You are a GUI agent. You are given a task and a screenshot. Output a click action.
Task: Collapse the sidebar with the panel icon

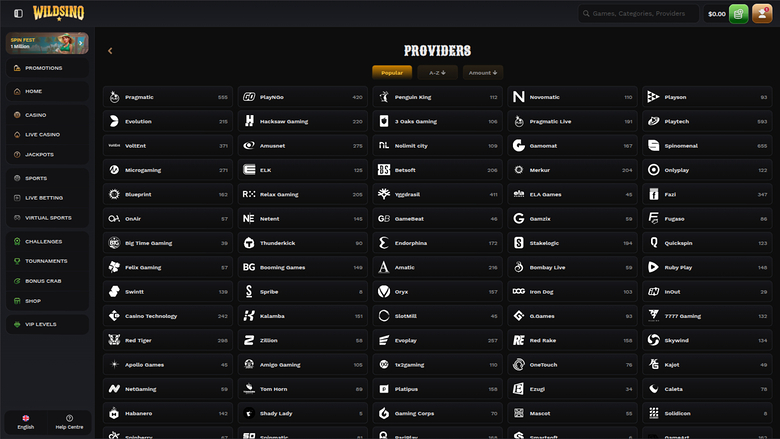tap(18, 14)
